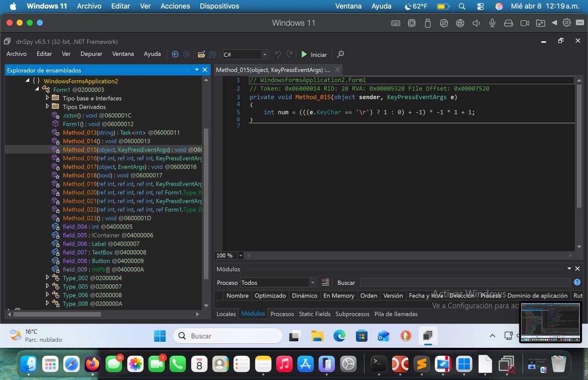
Task: Open the Depurar menu
Action: [x=91, y=54]
